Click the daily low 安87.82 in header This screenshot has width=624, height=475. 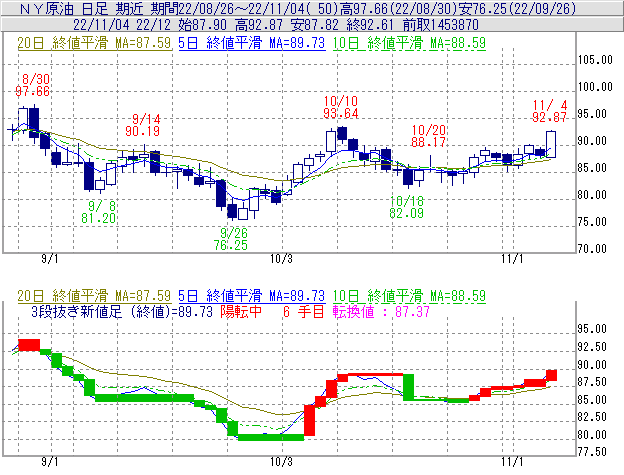pos(315,25)
